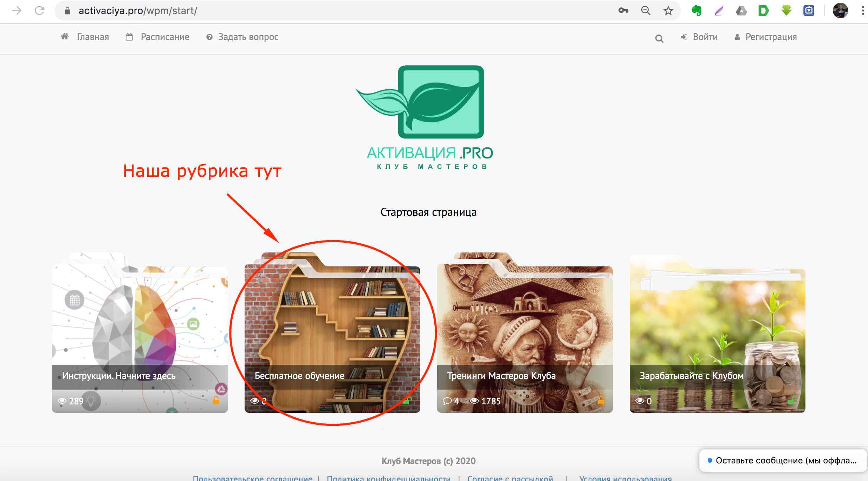The image size is (868, 481).
Task: Open the Бесплатное обучение folder
Action: pyautogui.click(x=332, y=332)
